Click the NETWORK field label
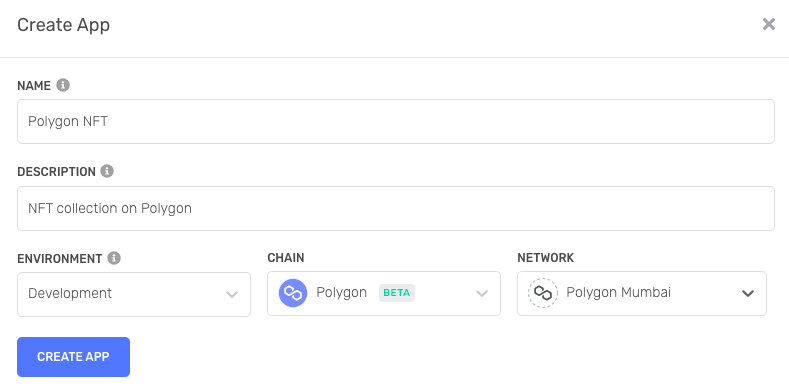 pyautogui.click(x=545, y=258)
